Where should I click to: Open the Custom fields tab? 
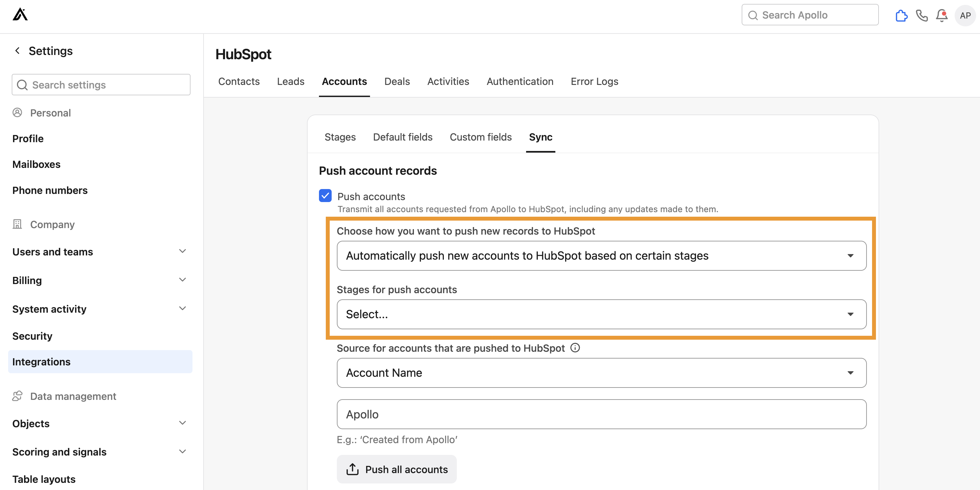(x=481, y=137)
